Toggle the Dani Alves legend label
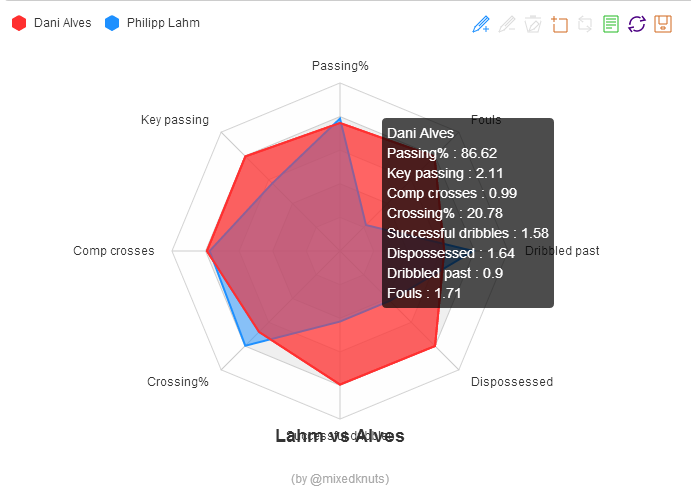Viewport: 691px width, 488px height. (x=62, y=22)
